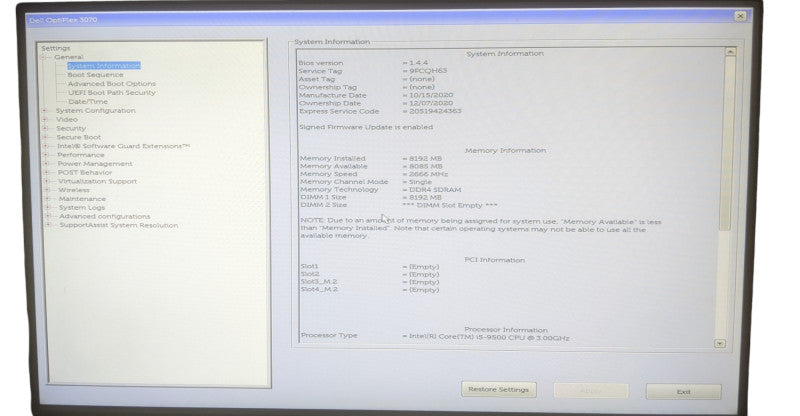Image resolution: width=800 pixels, height=416 pixels.
Task: Select the Security category
Action: pyautogui.click(x=71, y=129)
